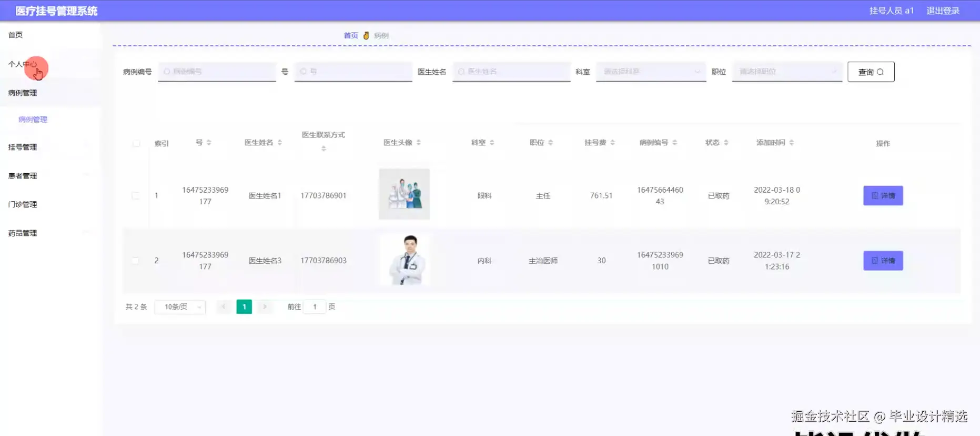Sort by 状态 column arrows

[x=726, y=143]
